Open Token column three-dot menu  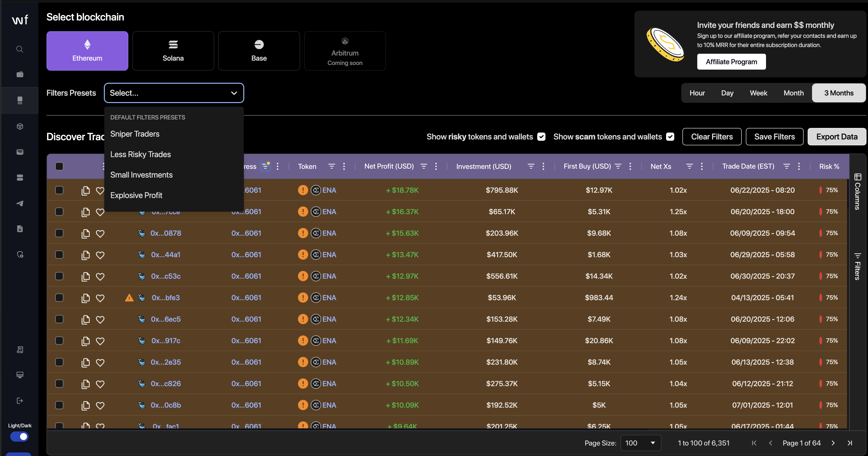tap(344, 166)
